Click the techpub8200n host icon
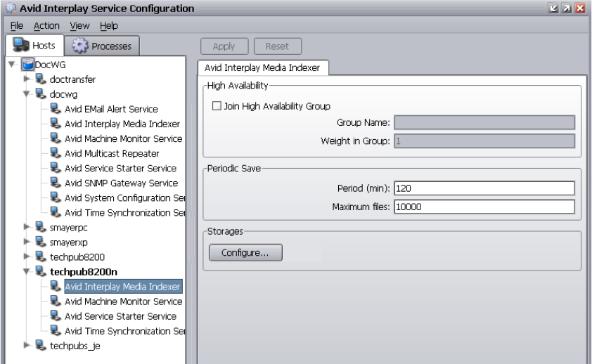The width and height of the screenshot is (592, 364). point(41,271)
